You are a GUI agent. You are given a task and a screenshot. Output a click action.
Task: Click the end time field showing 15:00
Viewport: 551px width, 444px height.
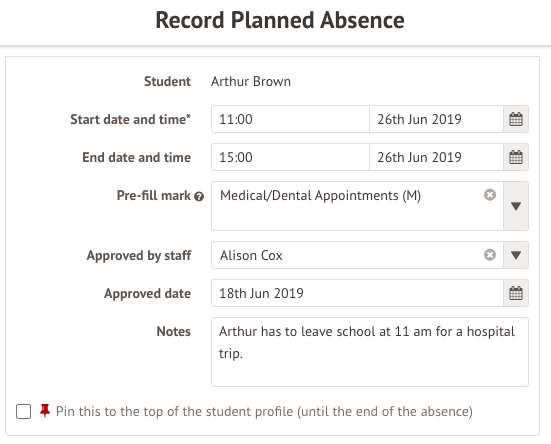coord(290,157)
